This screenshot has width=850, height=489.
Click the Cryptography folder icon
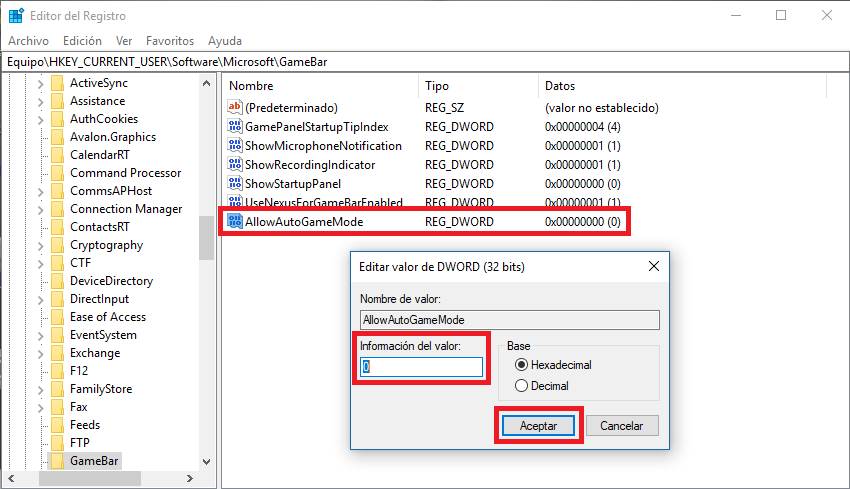pos(57,245)
